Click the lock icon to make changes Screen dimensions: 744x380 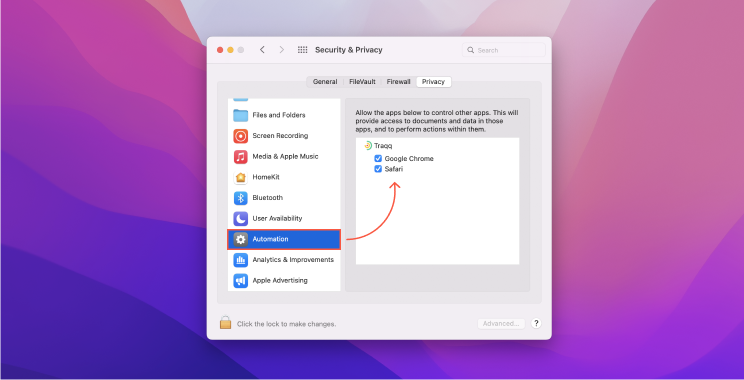click(x=225, y=323)
